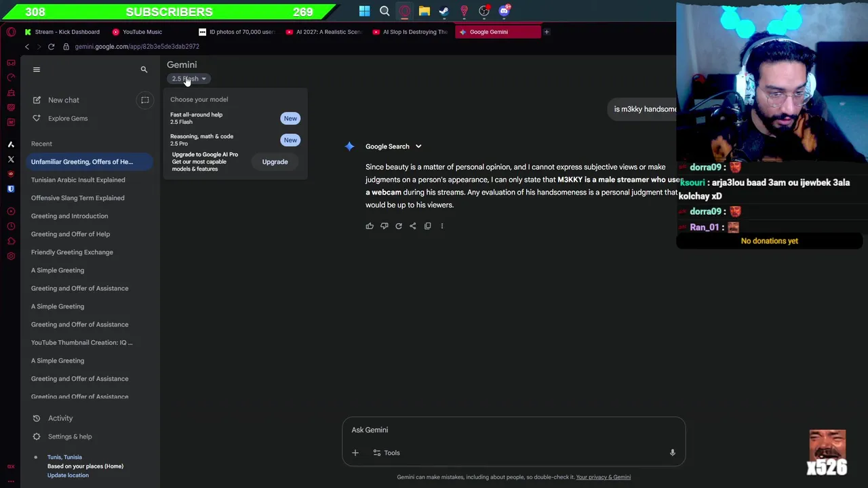Open Activity in sidebar

60,418
